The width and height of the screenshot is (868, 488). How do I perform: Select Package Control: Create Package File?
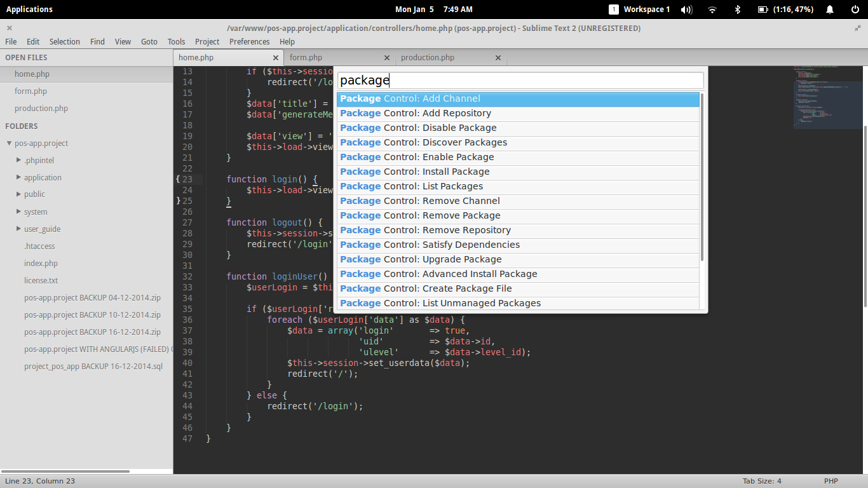point(518,289)
